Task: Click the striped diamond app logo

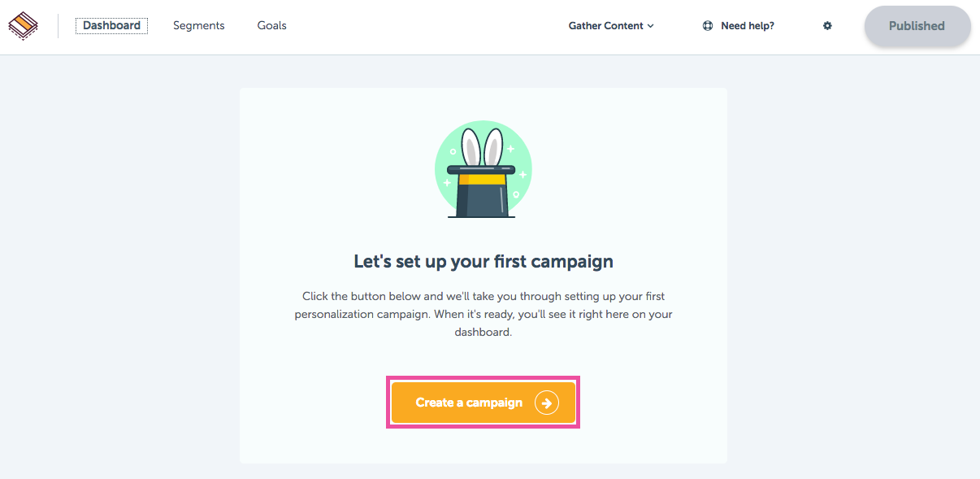Action: coord(24,26)
